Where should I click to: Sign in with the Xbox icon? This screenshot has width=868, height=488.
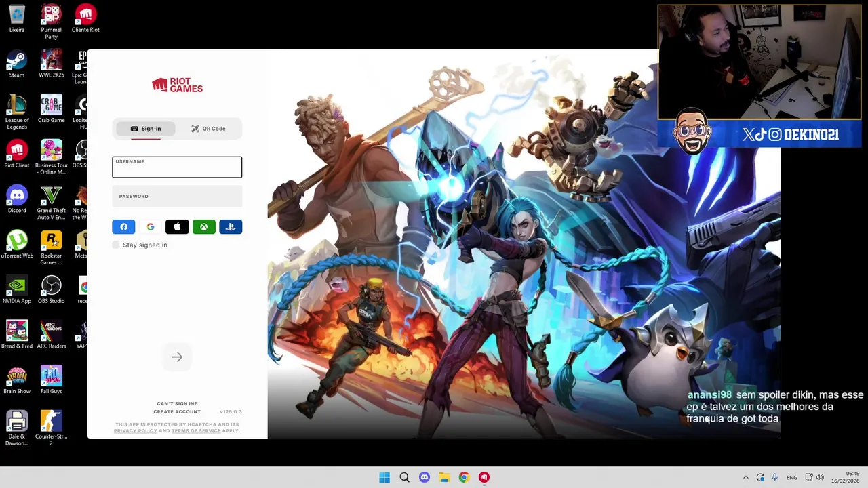[x=203, y=227]
